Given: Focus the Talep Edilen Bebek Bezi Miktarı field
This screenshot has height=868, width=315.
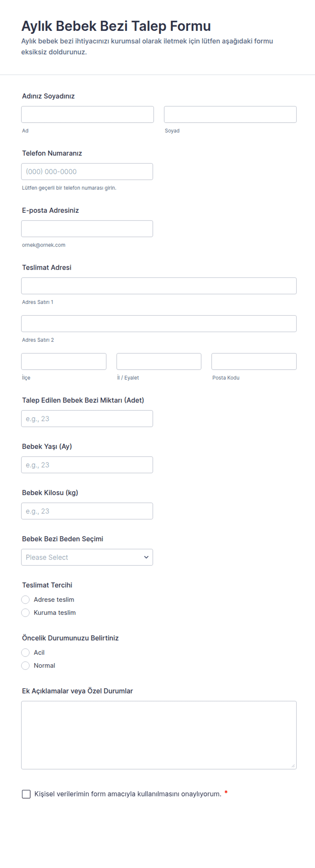Looking at the screenshot, I should click(87, 419).
